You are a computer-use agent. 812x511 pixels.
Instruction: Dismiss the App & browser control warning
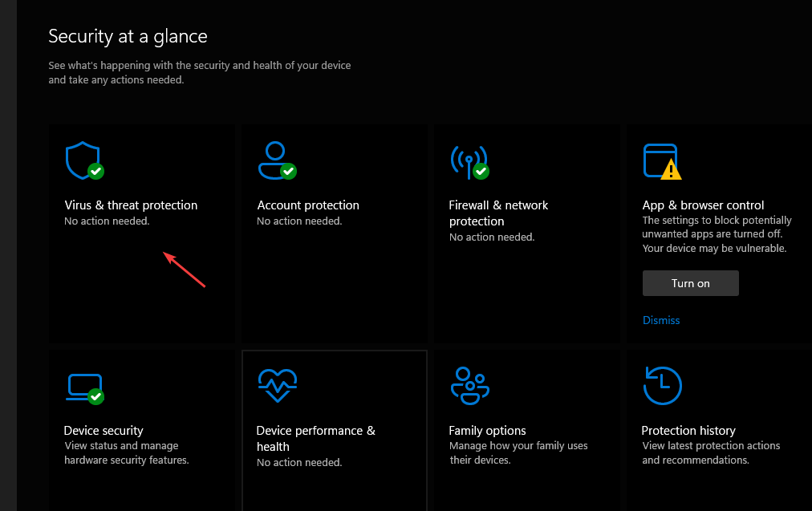[x=661, y=320]
